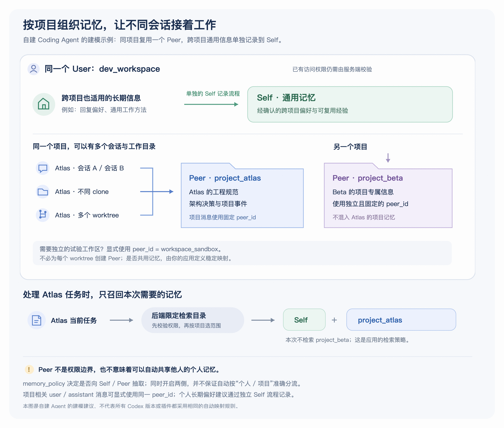The image size is (504, 428).
Task: Click the heading 同一个项目，可以有多个会话与工作目录
Action: point(94,146)
